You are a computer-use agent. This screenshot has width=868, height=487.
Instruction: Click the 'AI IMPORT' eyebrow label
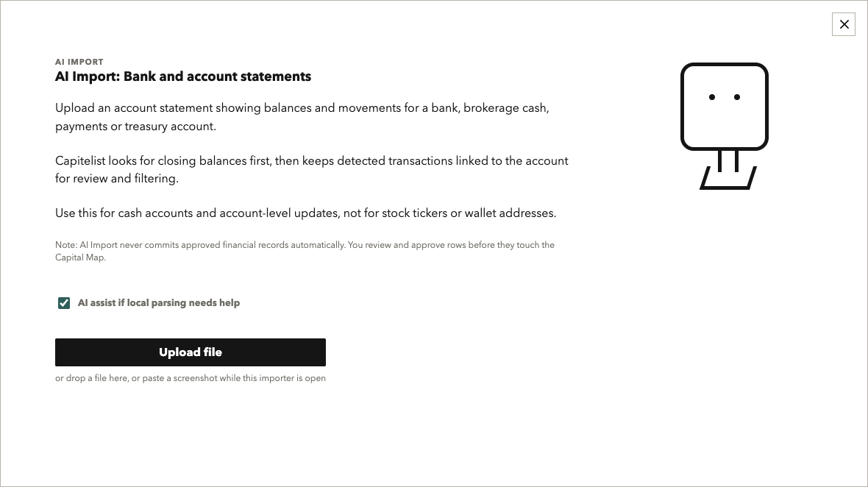[x=79, y=62]
